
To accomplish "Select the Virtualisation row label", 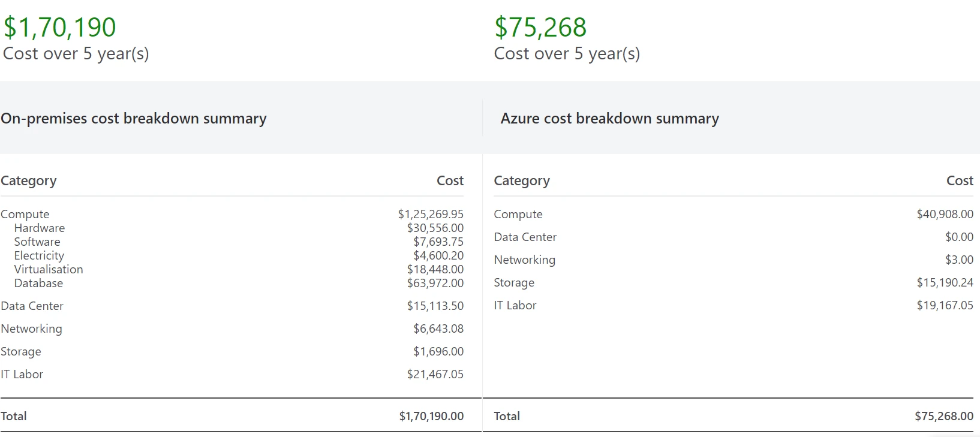I will point(49,269).
